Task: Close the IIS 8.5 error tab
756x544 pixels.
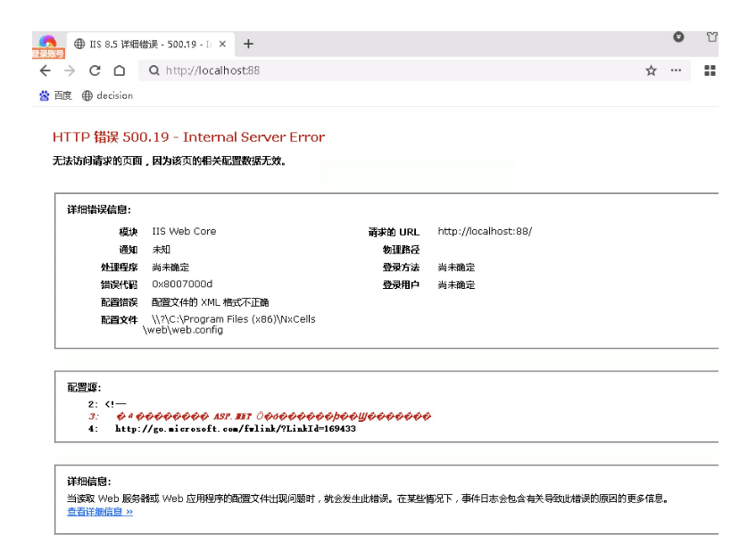Action: (x=222, y=44)
